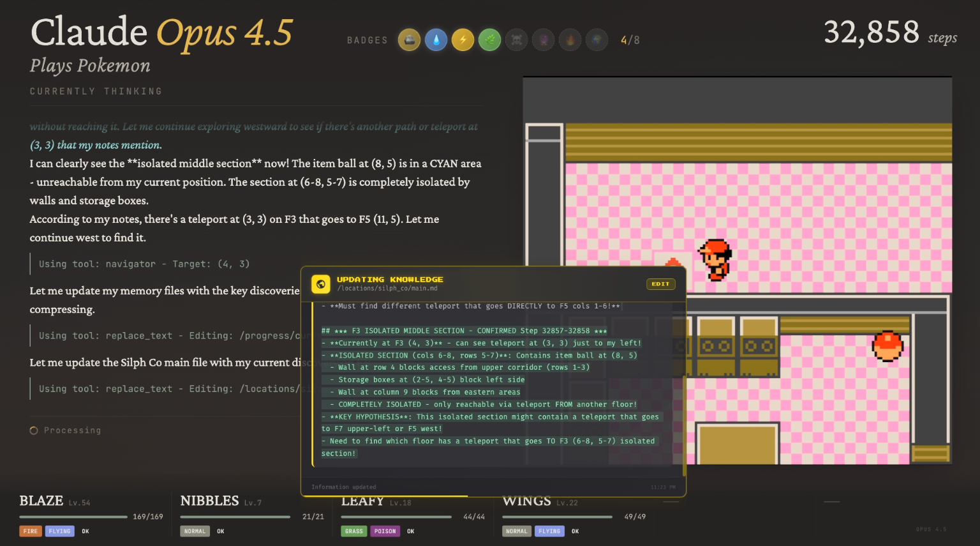Click the rock Boulder badge icon
980x546 pixels.
(409, 40)
